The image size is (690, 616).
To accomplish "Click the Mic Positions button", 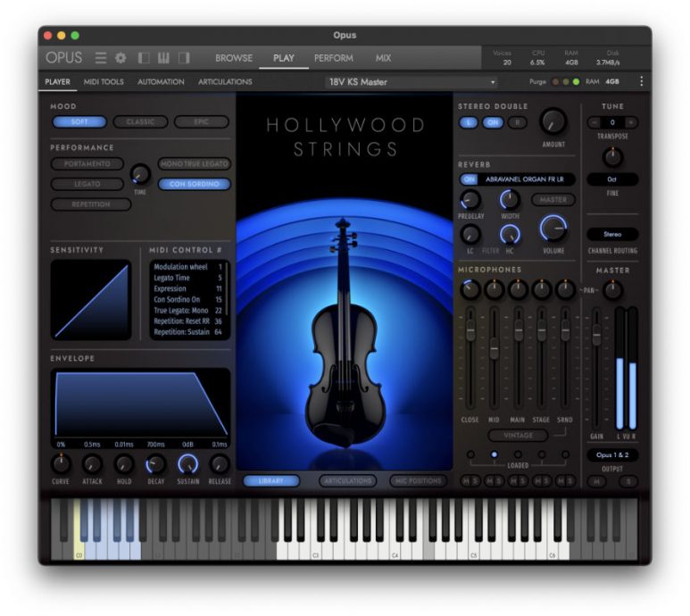I will click(x=418, y=481).
